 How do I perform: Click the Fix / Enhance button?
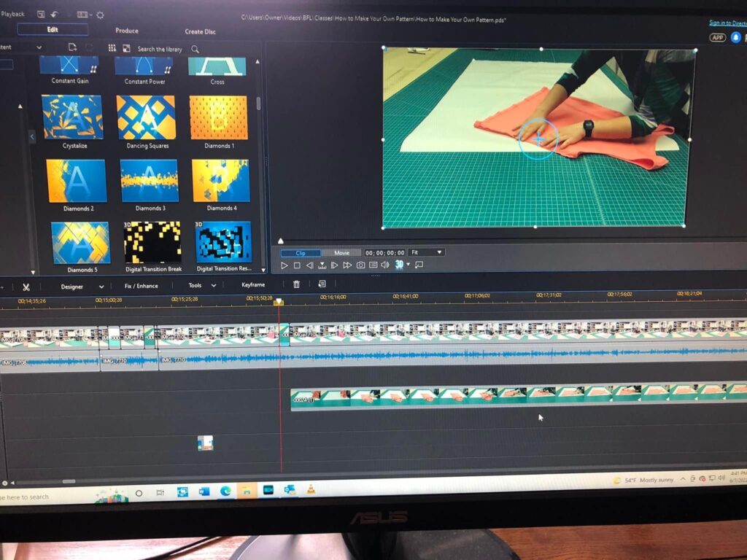tap(141, 286)
